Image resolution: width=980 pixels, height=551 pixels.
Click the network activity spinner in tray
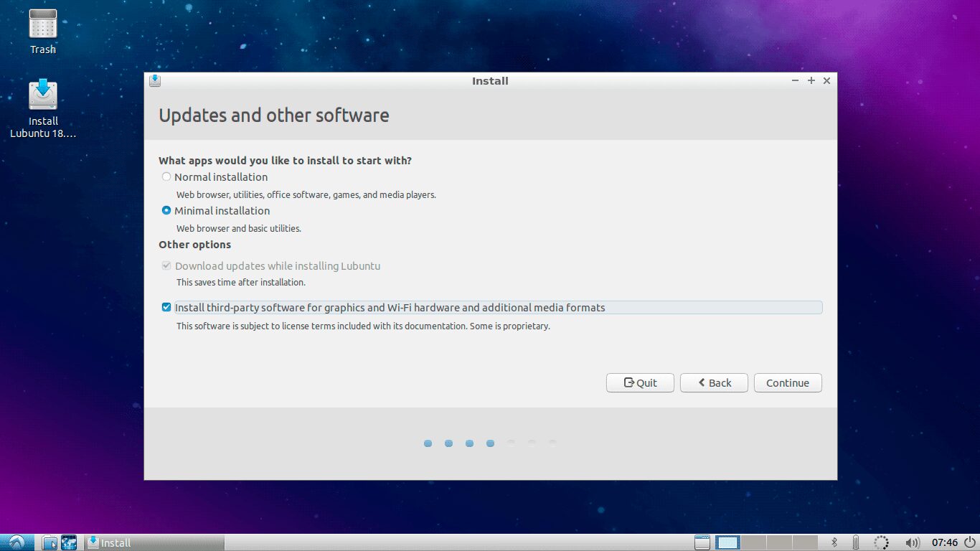click(882, 542)
